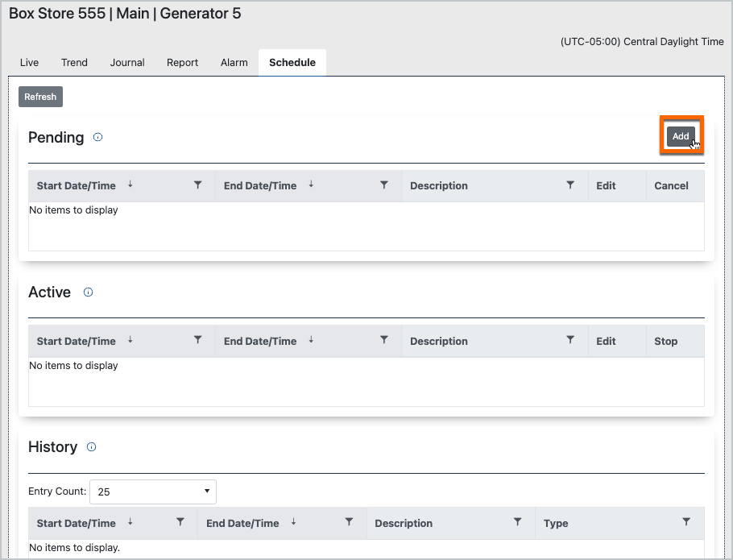Screen dimensions: 733x560
Task: Click the History Start Date/Time column header
Action: click(77, 523)
